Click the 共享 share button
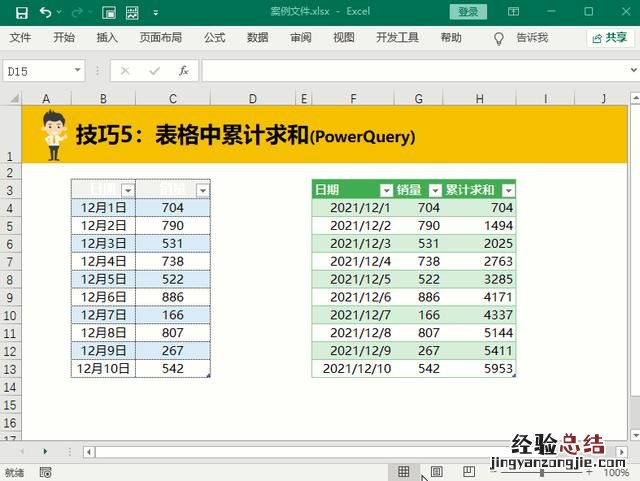The height and width of the screenshot is (481, 640). coord(610,38)
